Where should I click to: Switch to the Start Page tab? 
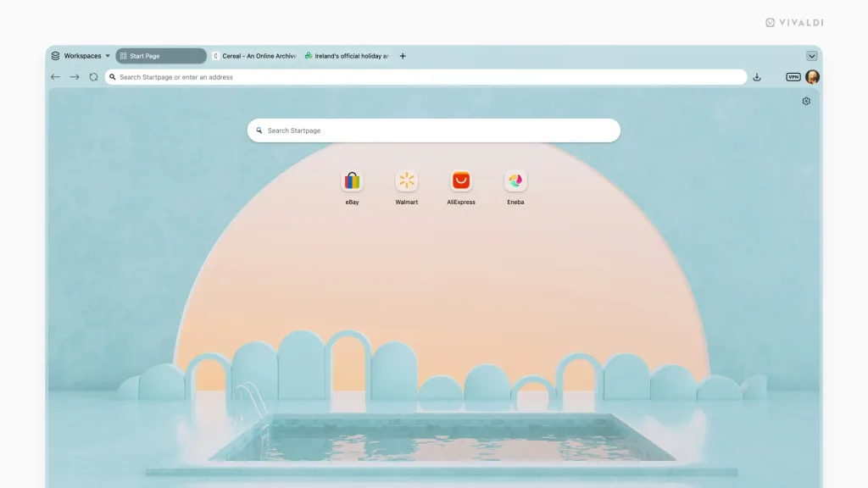coord(160,56)
